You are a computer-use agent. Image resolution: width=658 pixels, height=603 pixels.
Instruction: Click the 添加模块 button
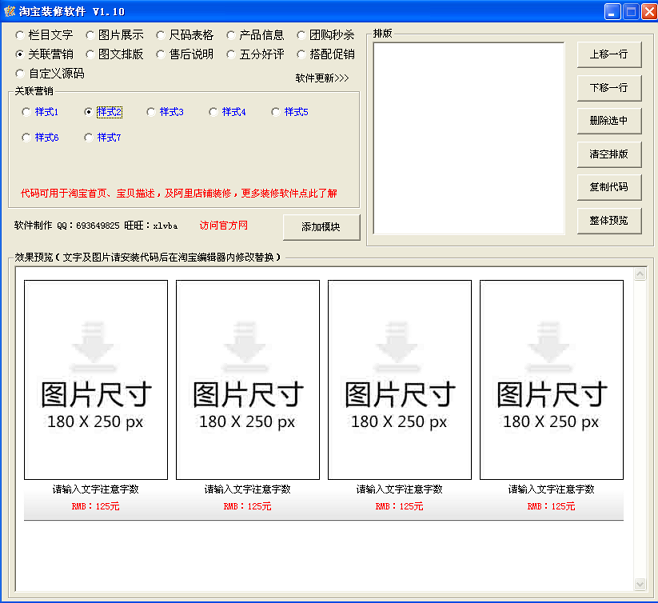click(x=321, y=227)
